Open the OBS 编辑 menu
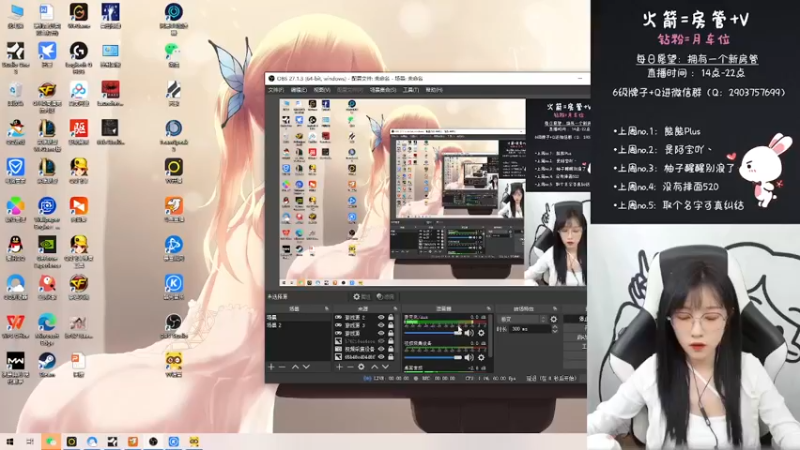 point(298,90)
